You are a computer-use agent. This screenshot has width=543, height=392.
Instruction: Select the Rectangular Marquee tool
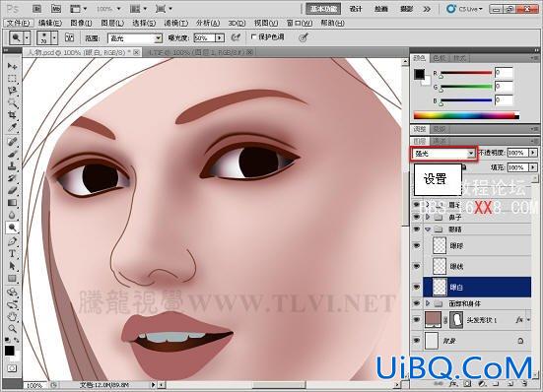click(12, 78)
